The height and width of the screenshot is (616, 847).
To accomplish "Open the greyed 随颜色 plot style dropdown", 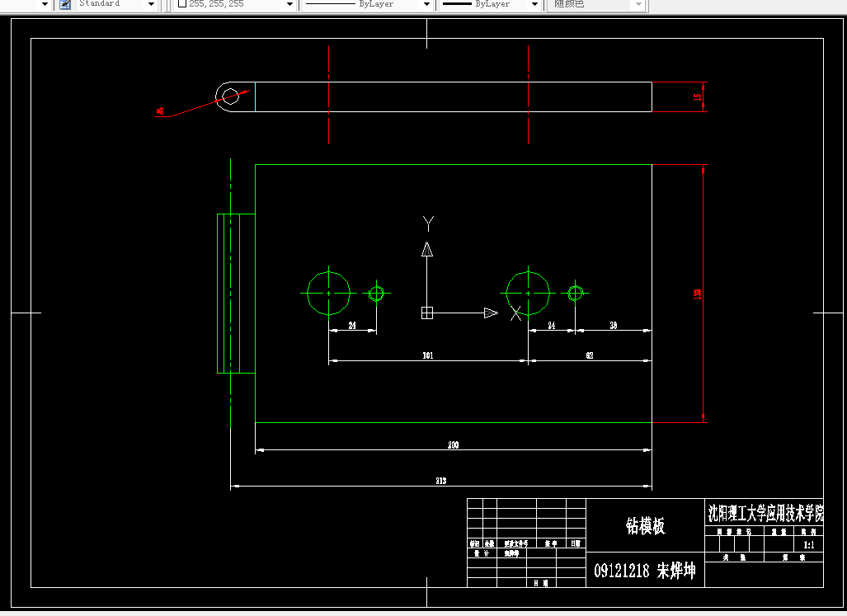I will click(x=638, y=4).
